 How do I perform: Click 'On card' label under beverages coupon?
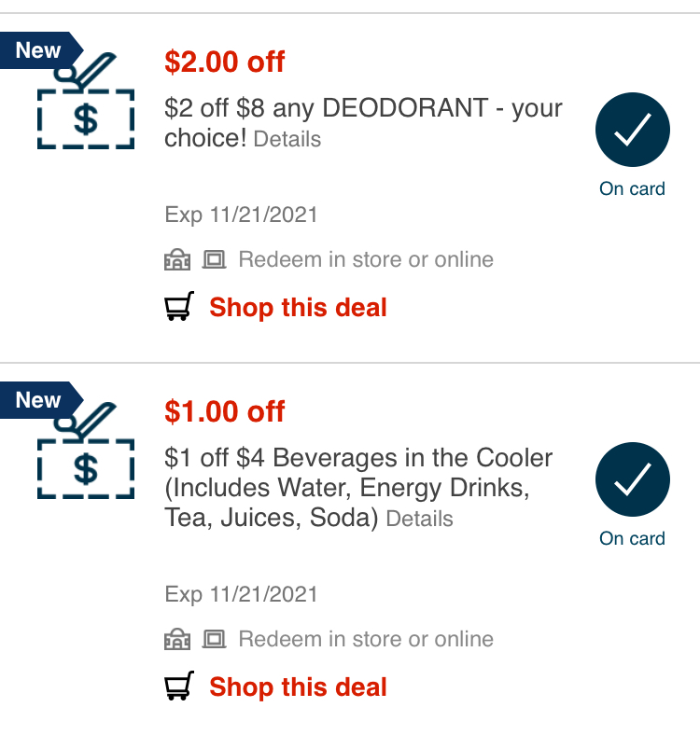(x=632, y=538)
